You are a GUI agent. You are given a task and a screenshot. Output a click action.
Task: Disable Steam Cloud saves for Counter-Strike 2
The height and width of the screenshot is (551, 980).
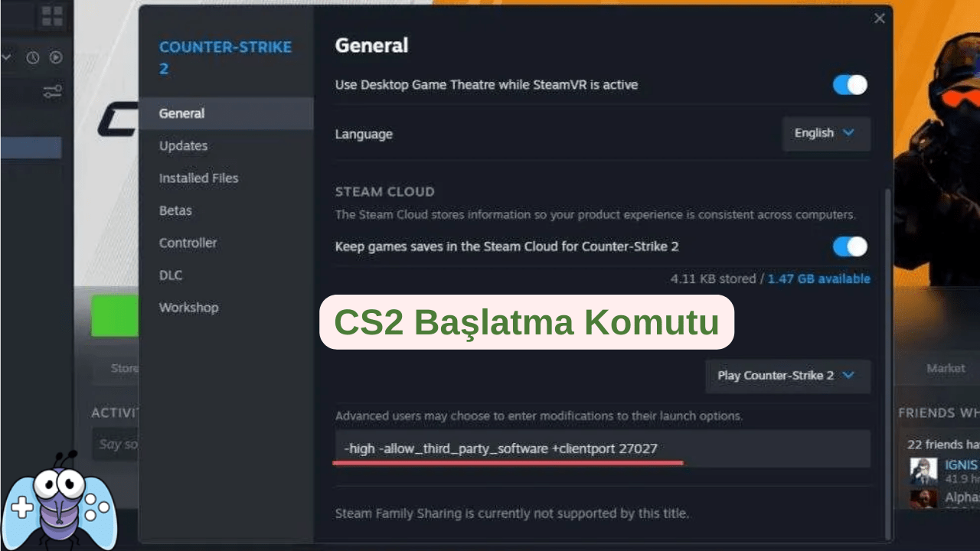[x=848, y=246]
